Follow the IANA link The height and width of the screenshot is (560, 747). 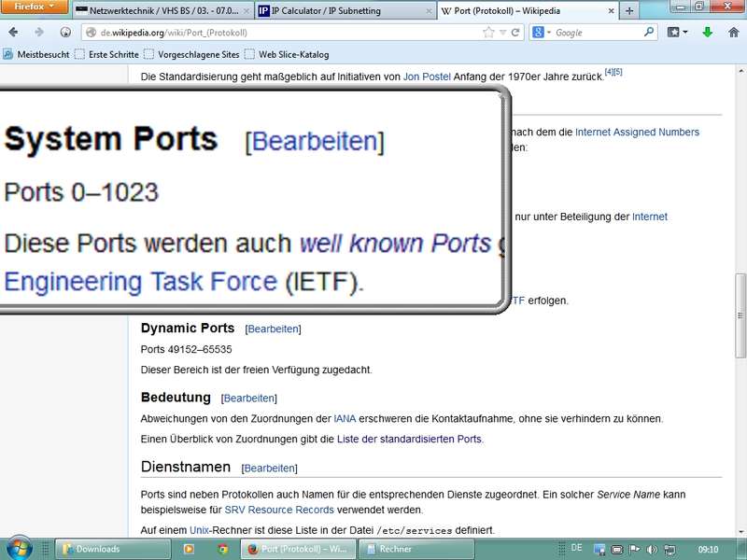[x=345, y=418]
